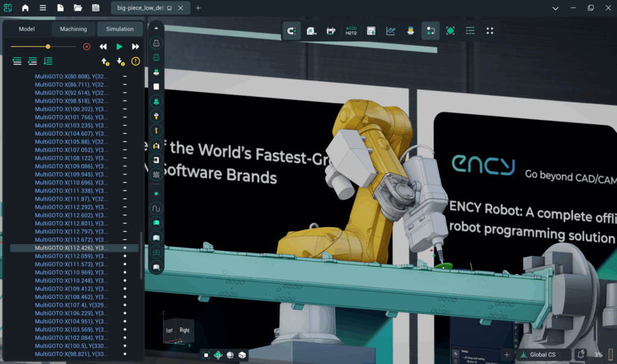
Task: Collapse the vertical visibility toolbar with up arrow
Action: [x=156, y=28]
